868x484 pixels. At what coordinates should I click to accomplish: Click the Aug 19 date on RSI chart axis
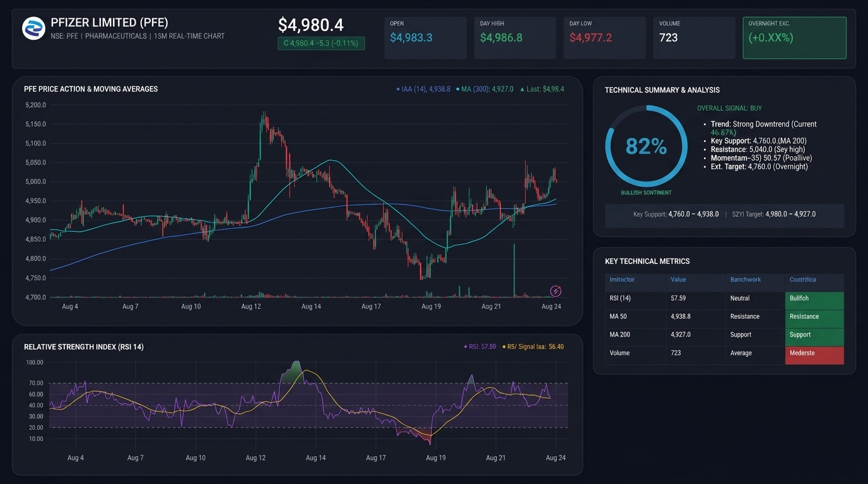[x=436, y=458]
